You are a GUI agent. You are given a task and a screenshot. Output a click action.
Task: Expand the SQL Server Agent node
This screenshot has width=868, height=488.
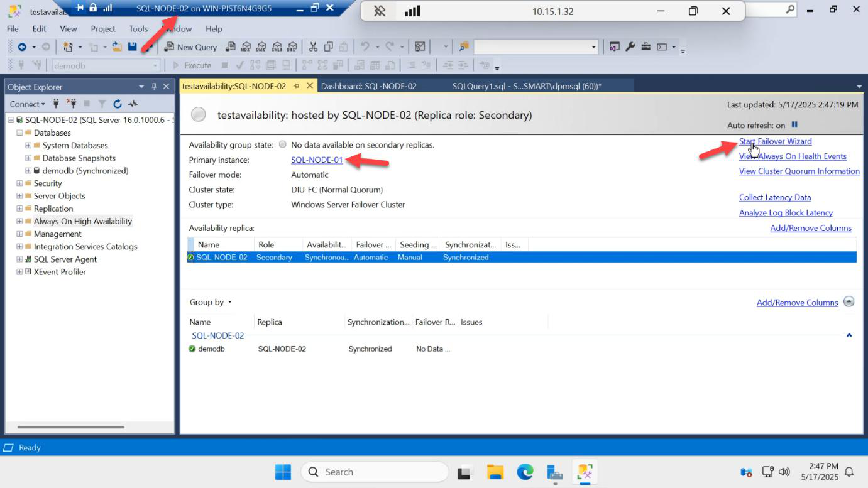[x=19, y=259]
